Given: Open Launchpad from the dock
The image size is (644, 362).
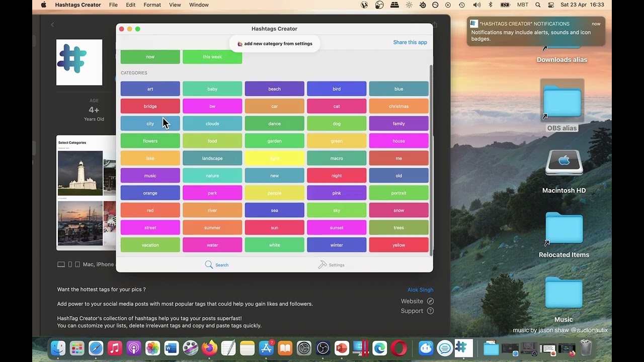Looking at the screenshot, I should [77, 348].
